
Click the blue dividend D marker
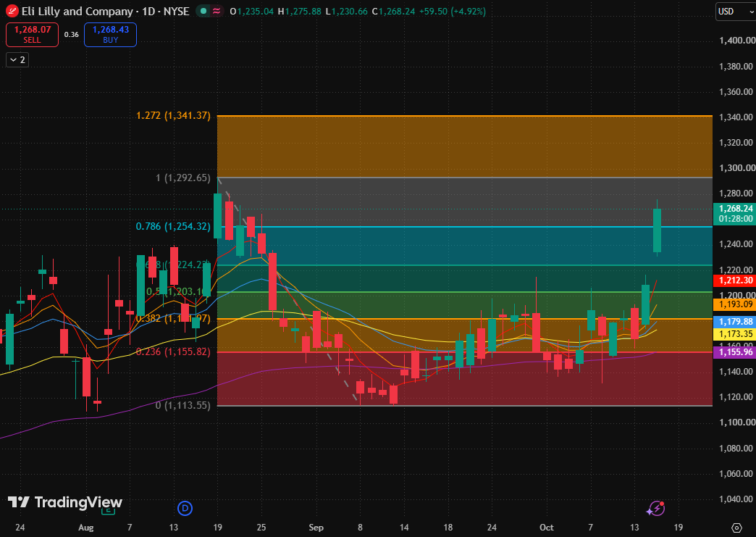coord(185,508)
